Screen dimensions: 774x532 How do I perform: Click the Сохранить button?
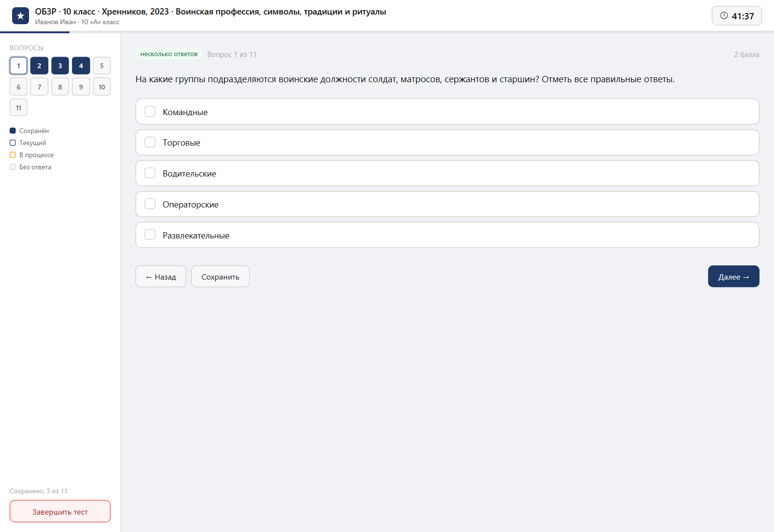220,277
